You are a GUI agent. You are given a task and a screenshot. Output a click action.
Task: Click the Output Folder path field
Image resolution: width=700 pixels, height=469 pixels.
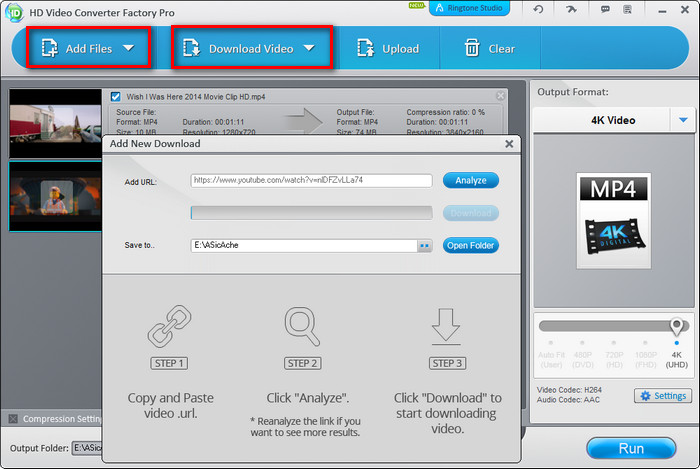click(88, 448)
